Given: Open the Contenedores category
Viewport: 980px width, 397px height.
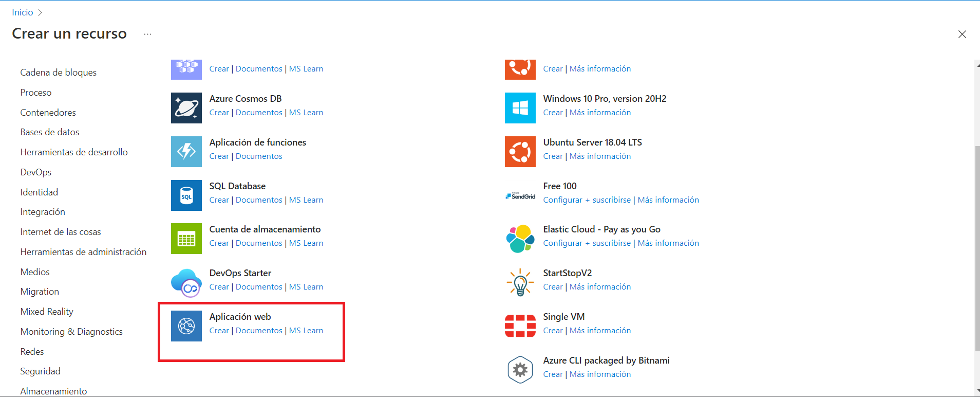Looking at the screenshot, I should 48,113.
